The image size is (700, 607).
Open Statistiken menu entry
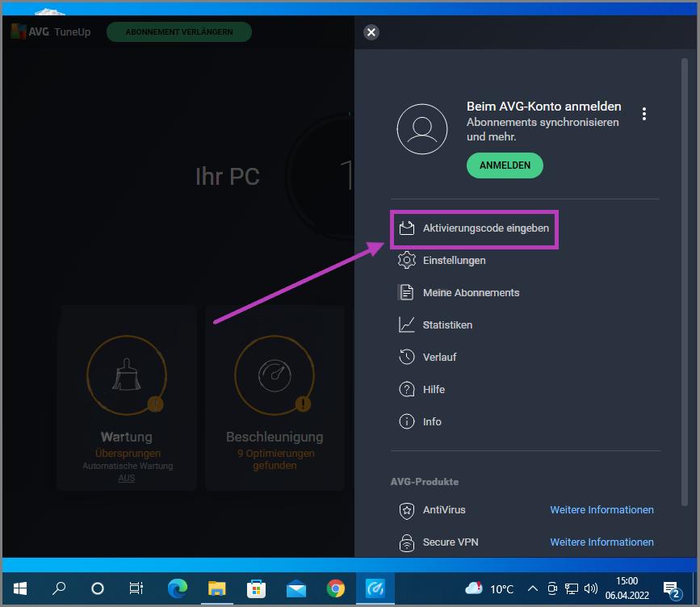click(x=447, y=325)
